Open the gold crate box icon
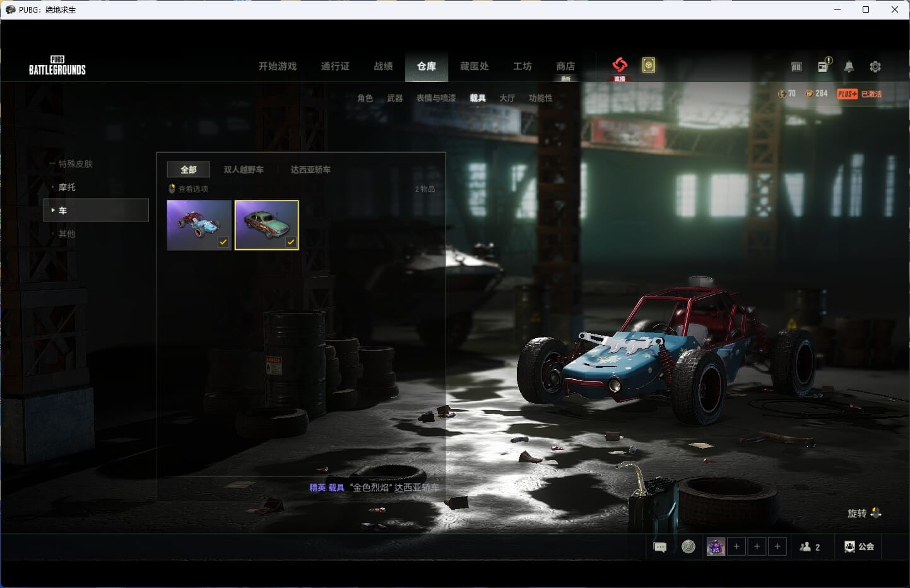 click(x=649, y=65)
